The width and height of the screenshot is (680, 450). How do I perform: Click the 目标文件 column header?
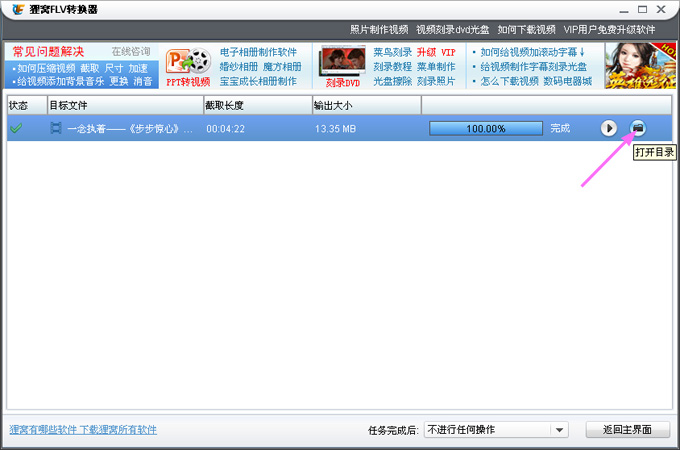[125, 105]
